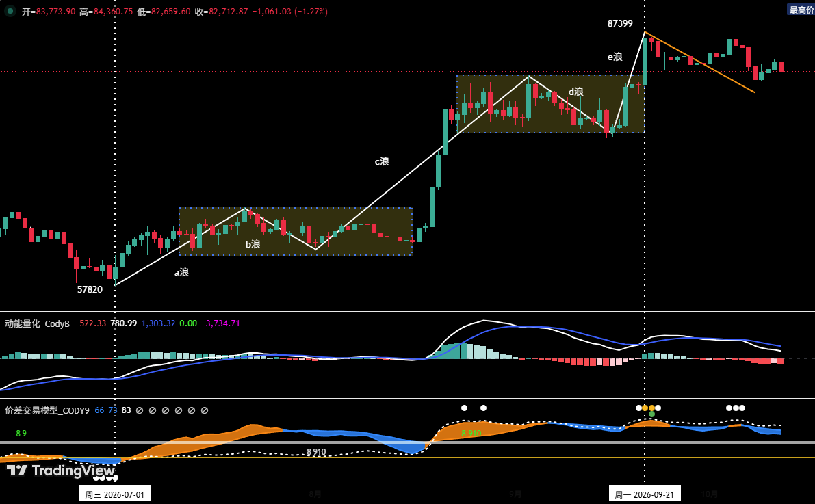Click the CODY9 value 66

tap(99, 410)
